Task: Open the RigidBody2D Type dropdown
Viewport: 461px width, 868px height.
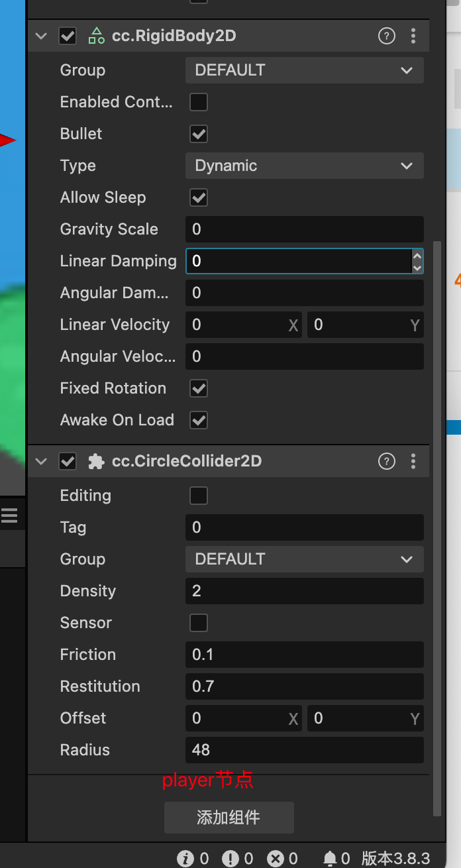Action: tap(304, 166)
